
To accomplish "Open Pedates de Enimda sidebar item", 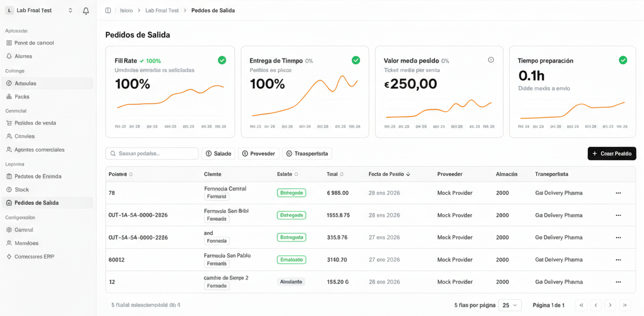I will pos(48,177).
